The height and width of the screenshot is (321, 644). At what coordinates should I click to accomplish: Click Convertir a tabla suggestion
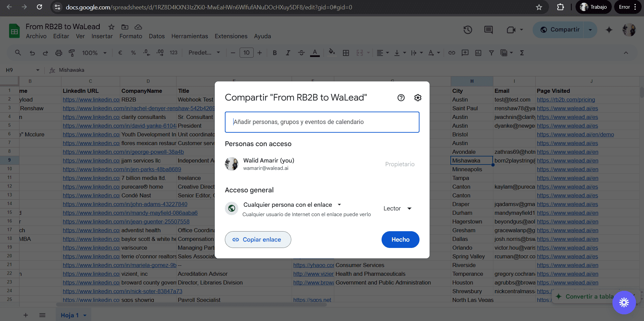pyautogui.click(x=586, y=297)
